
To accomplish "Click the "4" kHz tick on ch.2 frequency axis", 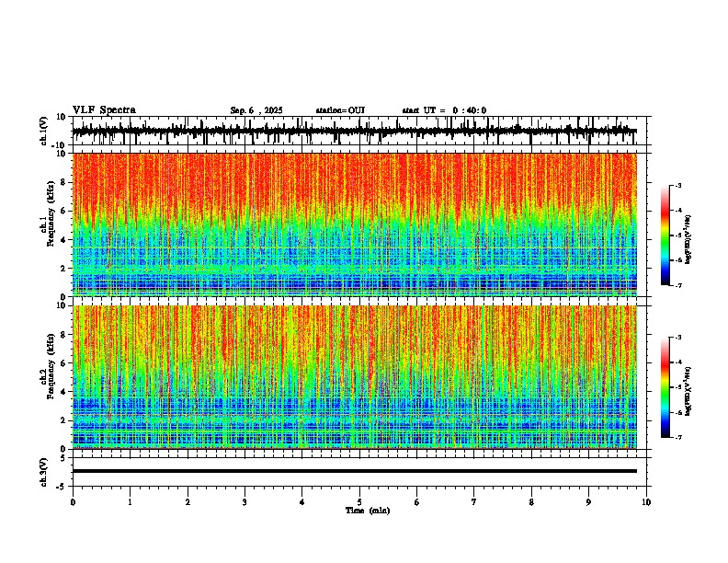I will [x=64, y=392].
